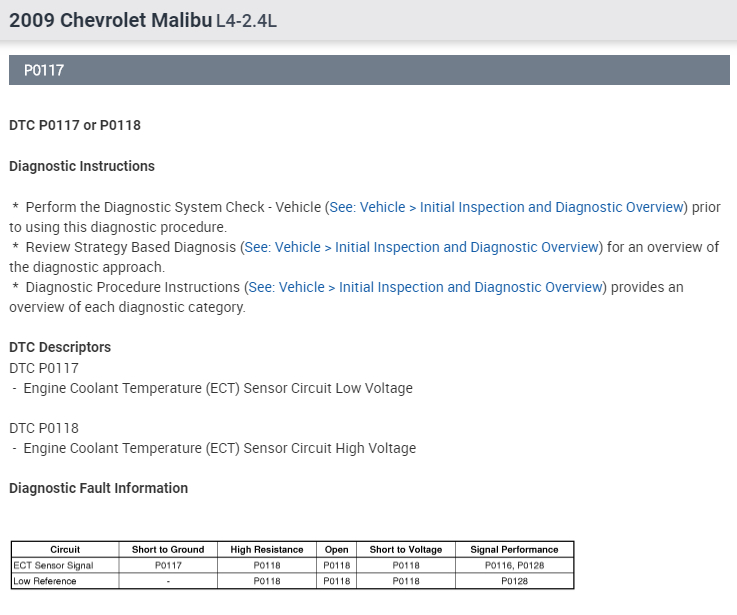Click the dash cell in Low Reference row
This screenshot has width=737, height=615.
tap(168, 581)
